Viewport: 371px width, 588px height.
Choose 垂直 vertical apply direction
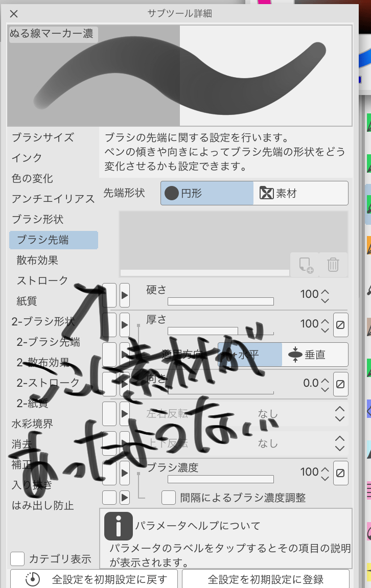point(315,355)
